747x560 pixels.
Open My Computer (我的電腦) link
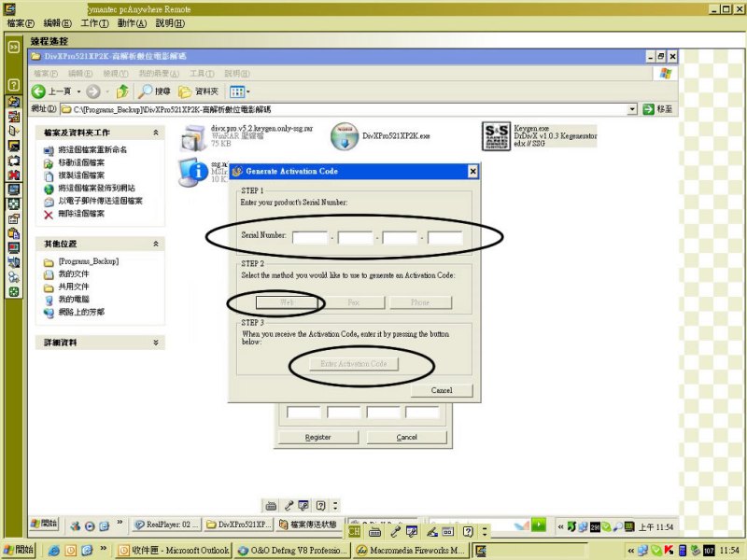pyautogui.click(x=74, y=299)
